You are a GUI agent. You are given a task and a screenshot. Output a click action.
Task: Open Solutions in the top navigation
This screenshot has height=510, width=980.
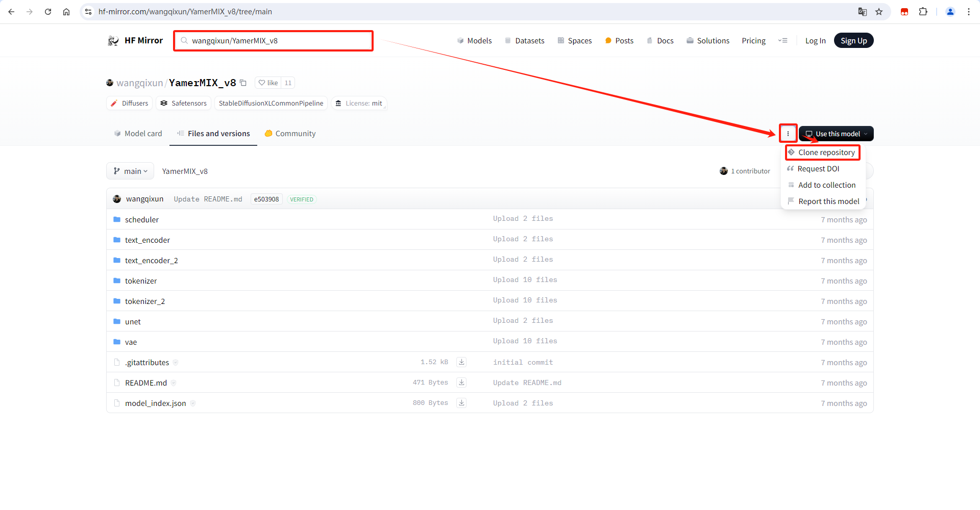coord(708,41)
